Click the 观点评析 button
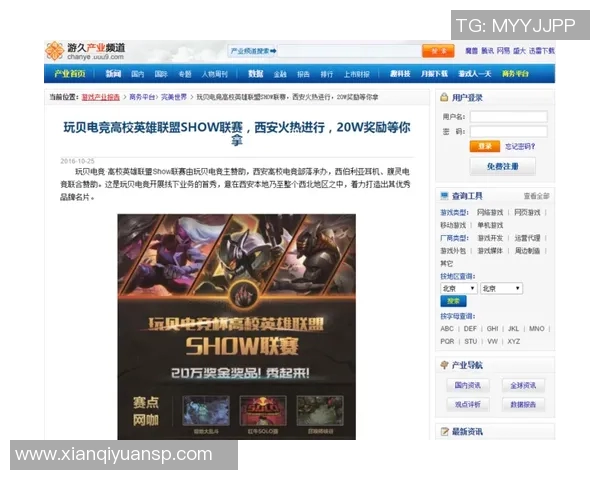The height and width of the screenshot is (480, 600). [468, 405]
